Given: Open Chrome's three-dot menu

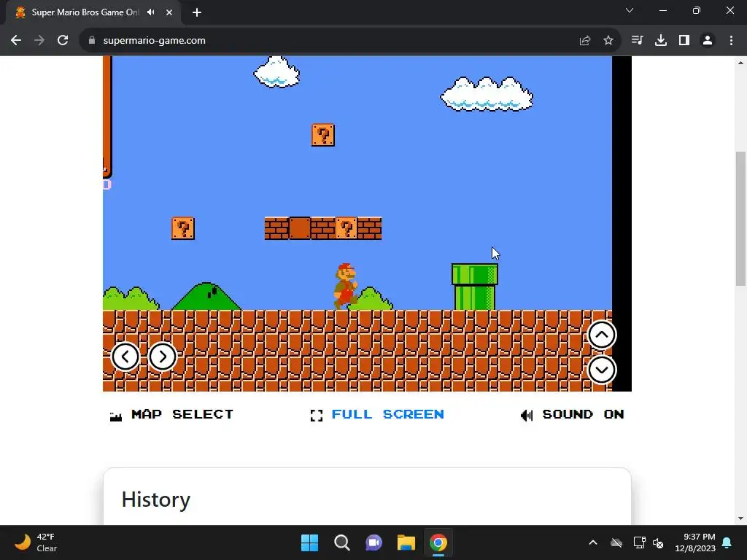Looking at the screenshot, I should coord(731,41).
